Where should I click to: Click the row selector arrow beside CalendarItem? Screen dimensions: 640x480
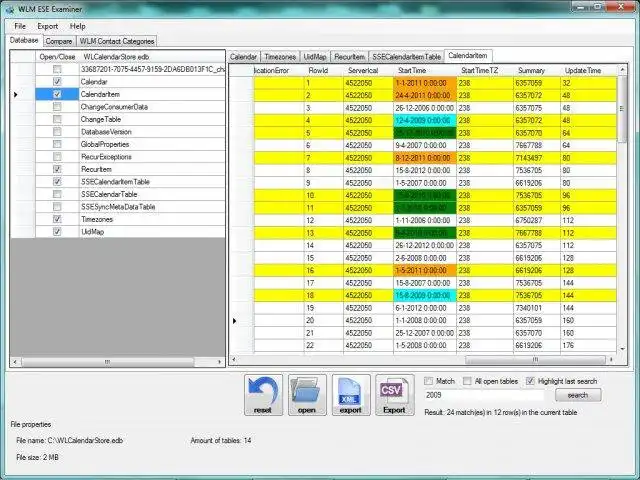23,94
